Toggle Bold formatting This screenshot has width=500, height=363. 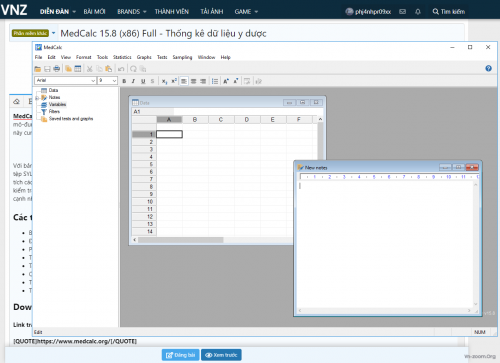click(x=124, y=81)
